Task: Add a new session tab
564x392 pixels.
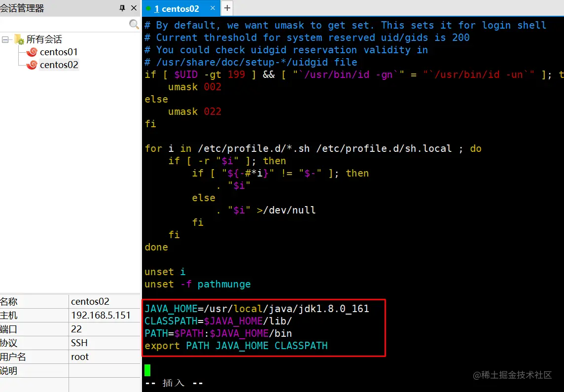Action: (227, 8)
